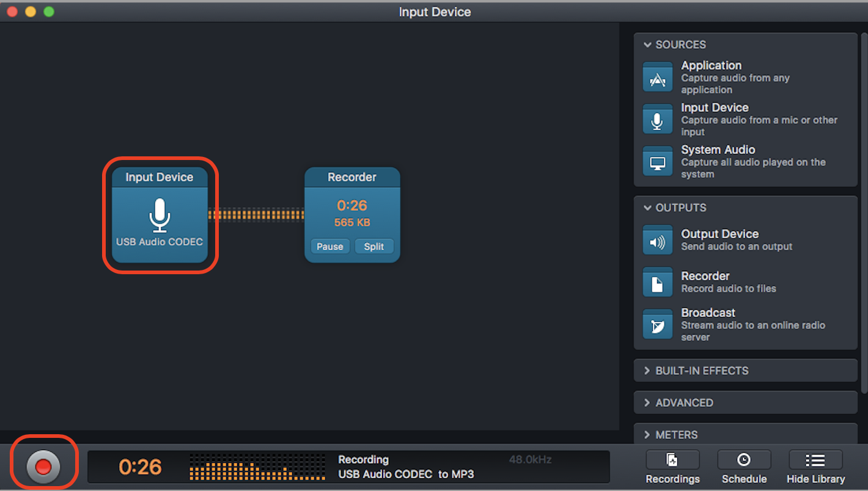Open the Recordings panel
Screen dimensions: 868x491
672,467
